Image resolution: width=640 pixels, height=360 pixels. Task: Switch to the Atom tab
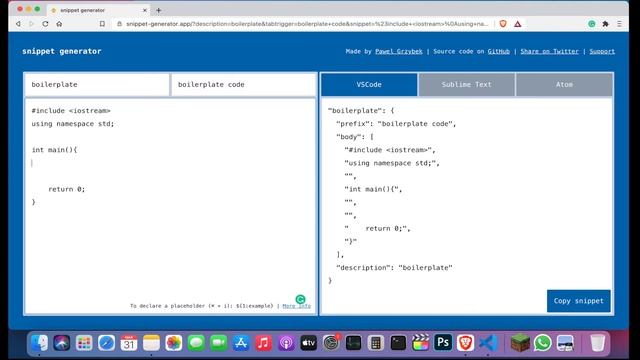click(x=564, y=84)
